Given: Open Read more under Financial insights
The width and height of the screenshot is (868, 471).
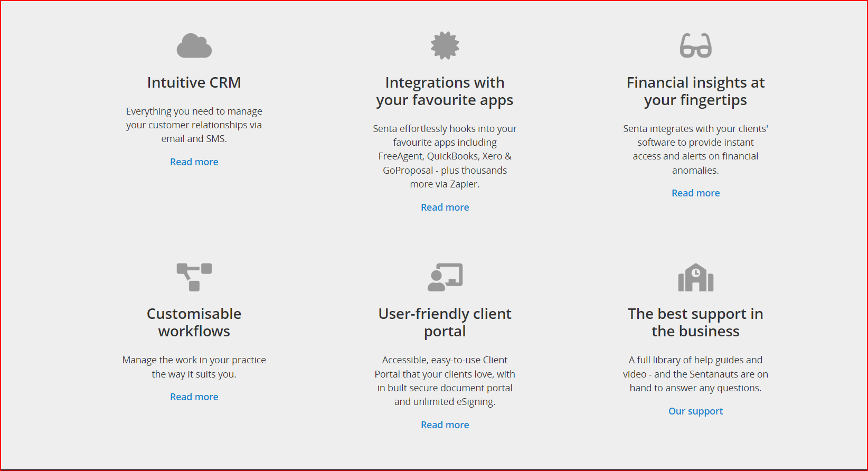Looking at the screenshot, I should 696,193.
